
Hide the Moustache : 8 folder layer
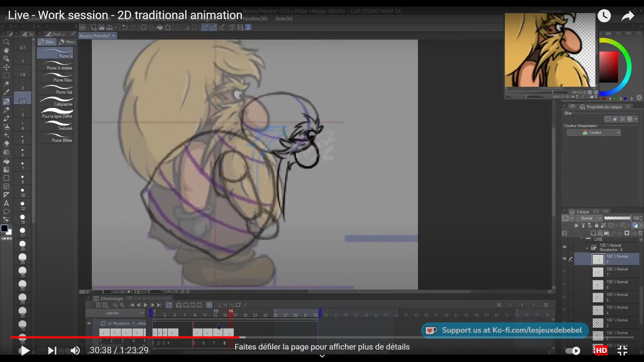[x=565, y=247]
